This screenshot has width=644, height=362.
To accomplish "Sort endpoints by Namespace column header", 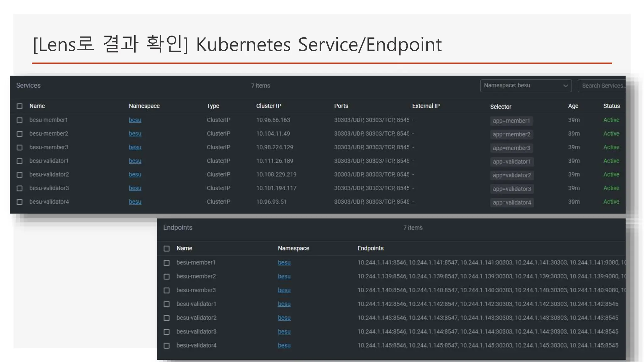I will click(x=293, y=248).
